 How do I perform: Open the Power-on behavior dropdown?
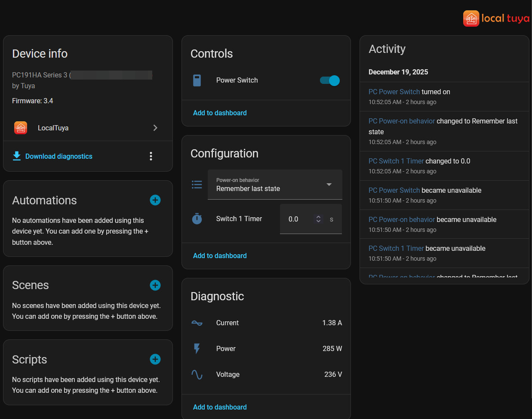click(275, 185)
